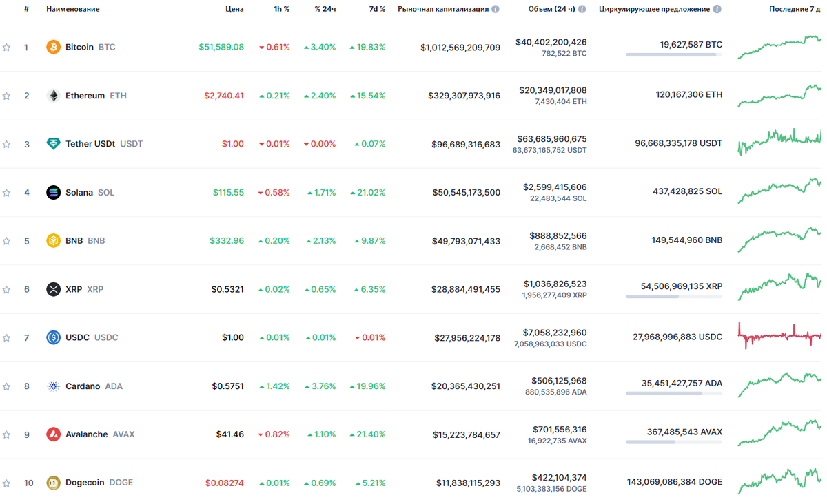Click Ethereum price $2,740.41

click(224, 96)
